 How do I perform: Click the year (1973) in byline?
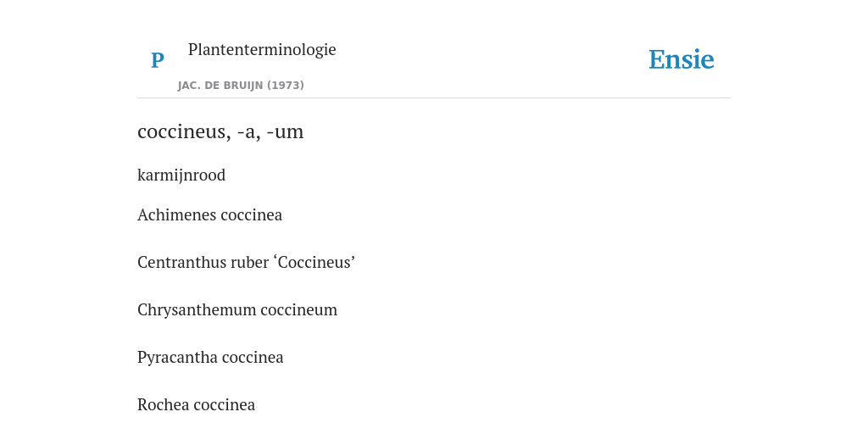286,86
